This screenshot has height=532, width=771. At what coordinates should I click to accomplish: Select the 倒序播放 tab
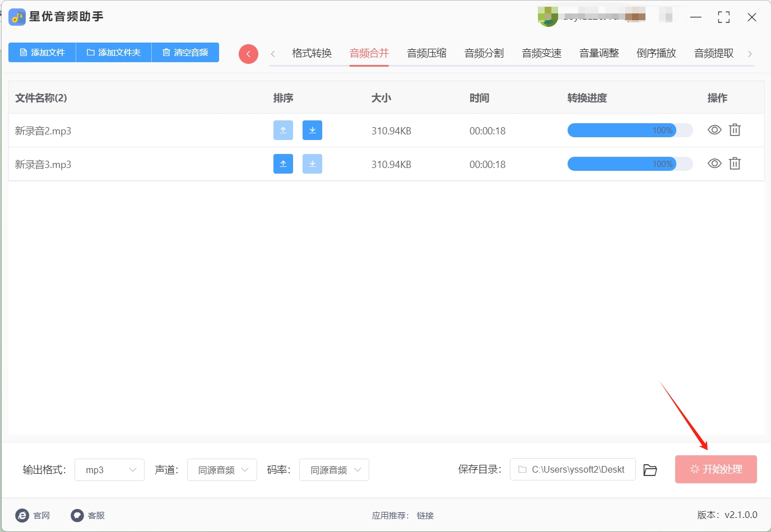pos(657,53)
